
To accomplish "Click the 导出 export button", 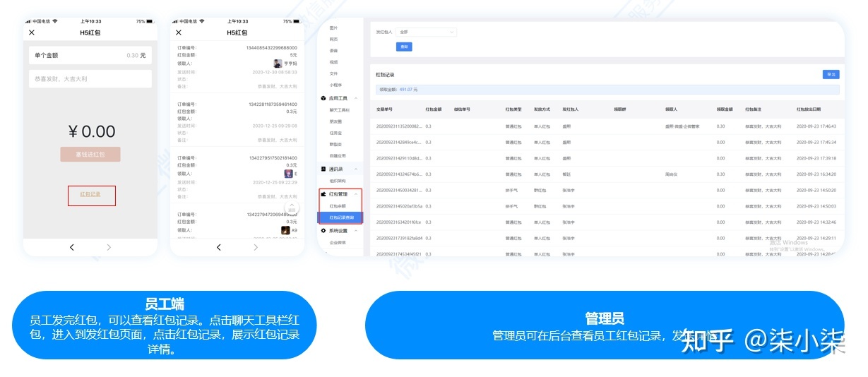I will click(x=831, y=74).
